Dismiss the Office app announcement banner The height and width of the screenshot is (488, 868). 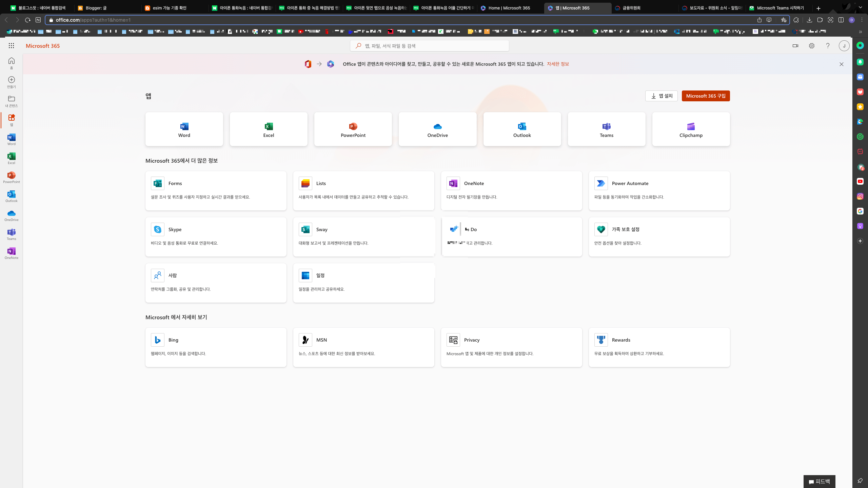841,64
